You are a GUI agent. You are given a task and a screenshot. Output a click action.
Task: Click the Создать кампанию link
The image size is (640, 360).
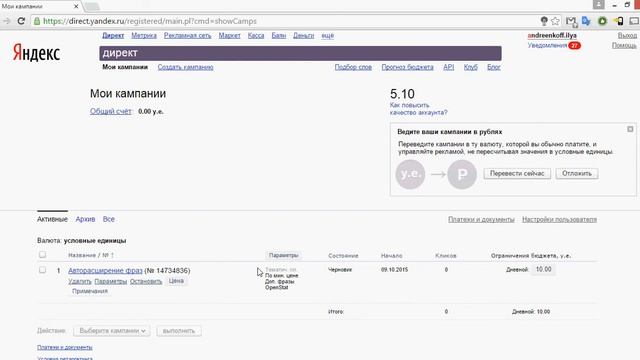pyautogui.click(x=185, y=67)
